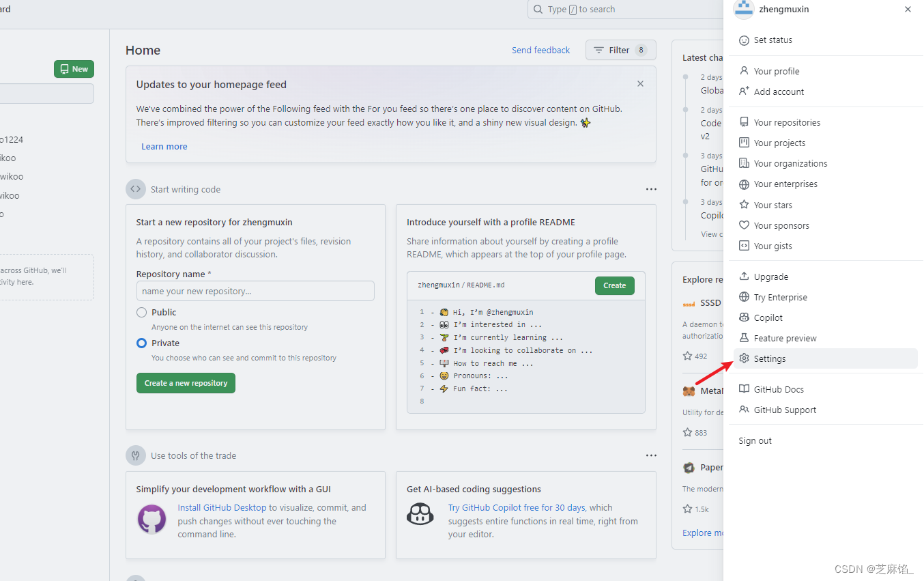Open the Use tools of the trade menu
This screenshot has height=581, width=924.
click(651, 455)
